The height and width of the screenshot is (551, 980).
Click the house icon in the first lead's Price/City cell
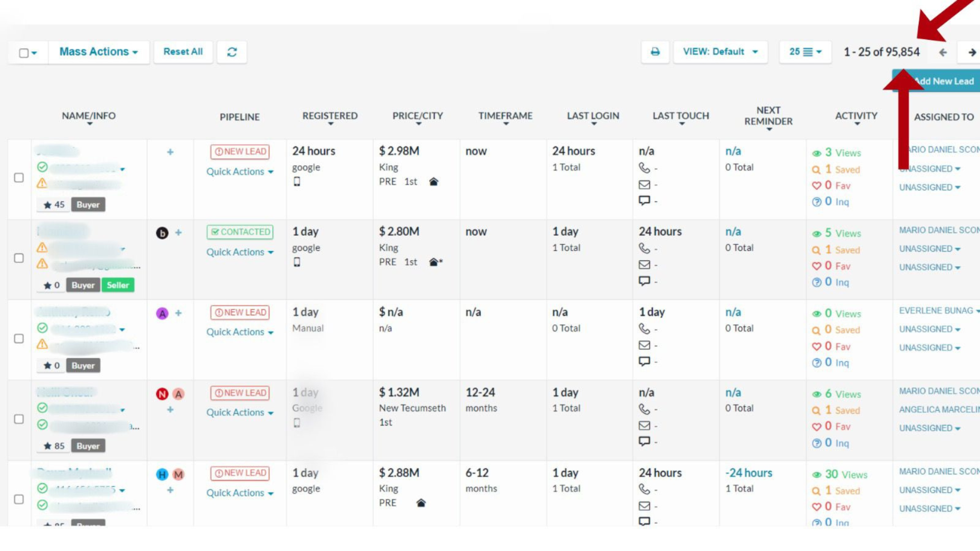coord(433,182)
